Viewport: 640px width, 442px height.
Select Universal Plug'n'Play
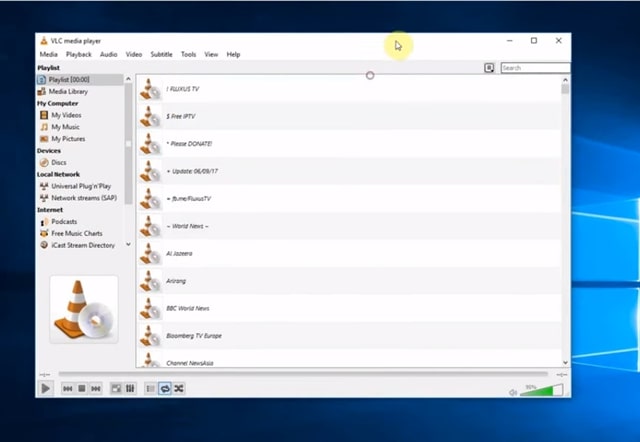[x=81, y=186]
